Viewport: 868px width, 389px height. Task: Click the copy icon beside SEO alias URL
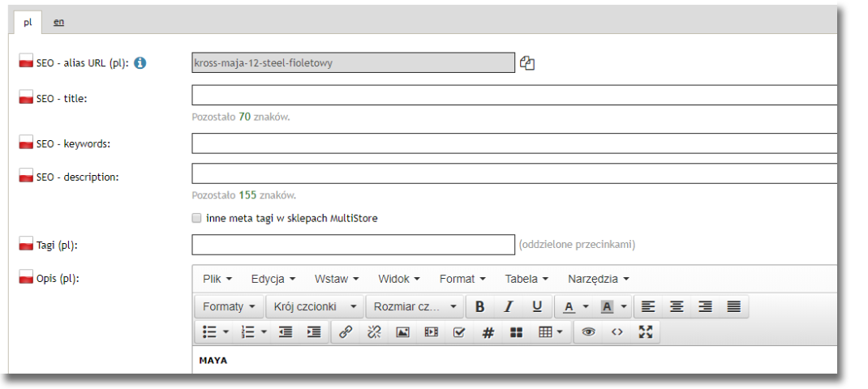click(x=527, y=63)
